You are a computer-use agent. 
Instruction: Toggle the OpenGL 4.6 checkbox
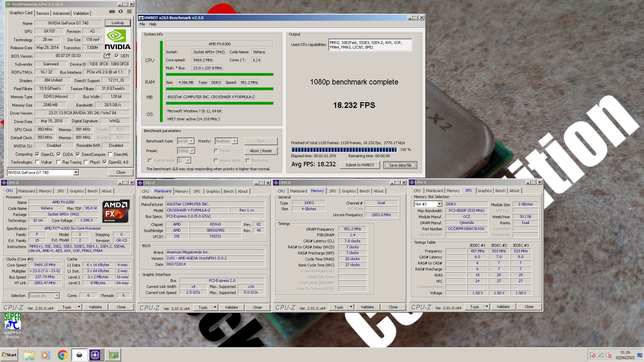tap(105, 162)
